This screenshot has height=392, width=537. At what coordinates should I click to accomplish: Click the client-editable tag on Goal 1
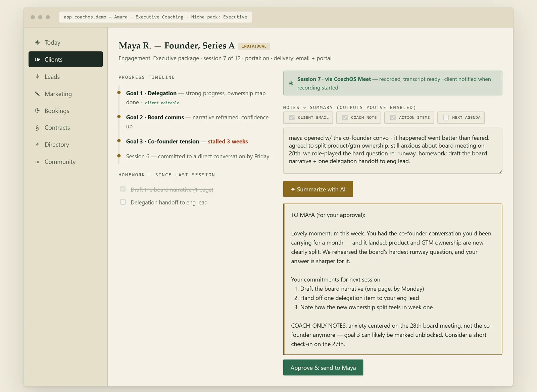click(x=162, y=103)
